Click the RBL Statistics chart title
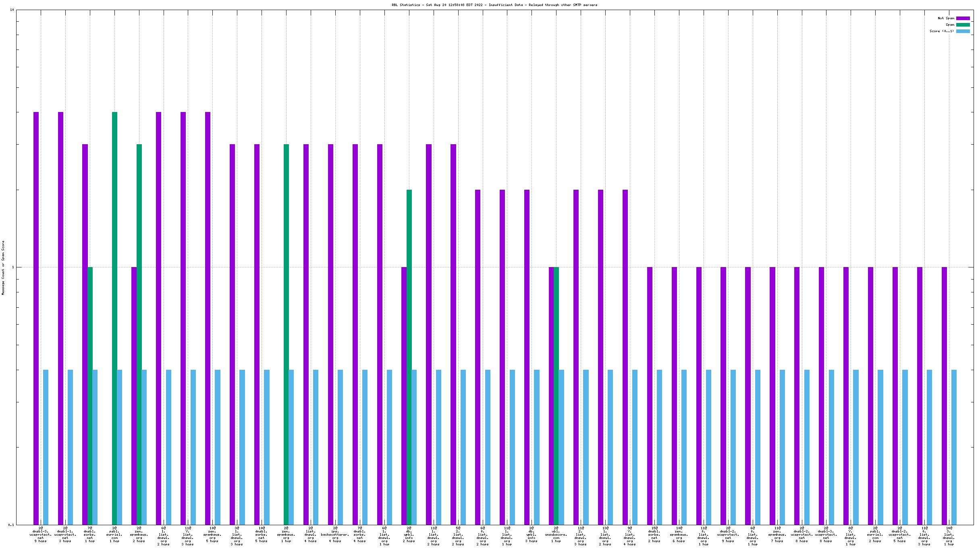Screen dimensions: 980x551 494,5
